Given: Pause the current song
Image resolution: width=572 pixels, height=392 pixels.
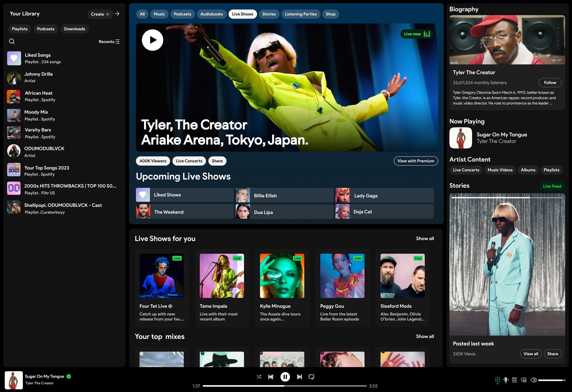Looking at the screenshot, I should (x=285, y=377).
